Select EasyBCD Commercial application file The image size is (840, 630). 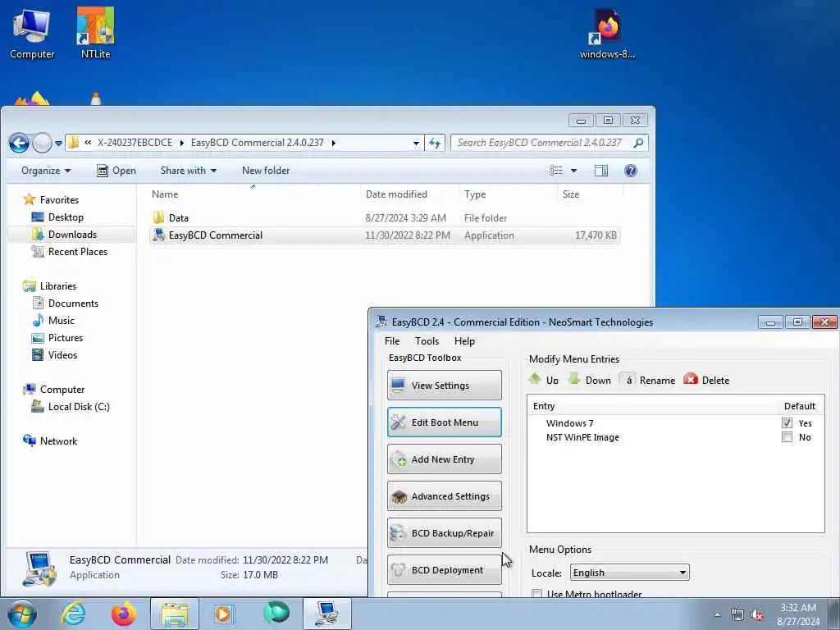(385, 235)
